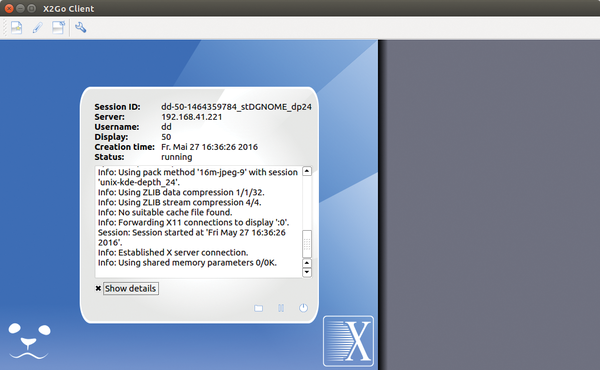Click log line 'Using shared memory parameters 0/0K'
This screenshot has width=600, height=370.
coord(187,262)
